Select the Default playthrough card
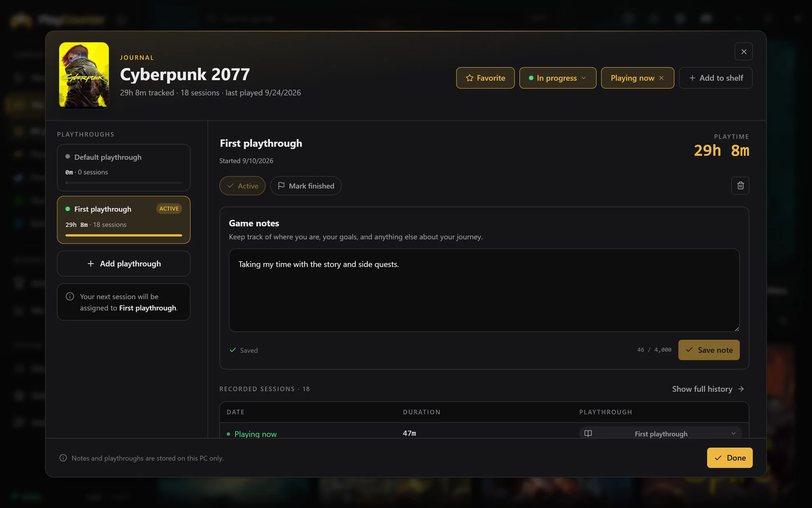The height and width of the screenshot is (508, 812). (x=124, y=167)
